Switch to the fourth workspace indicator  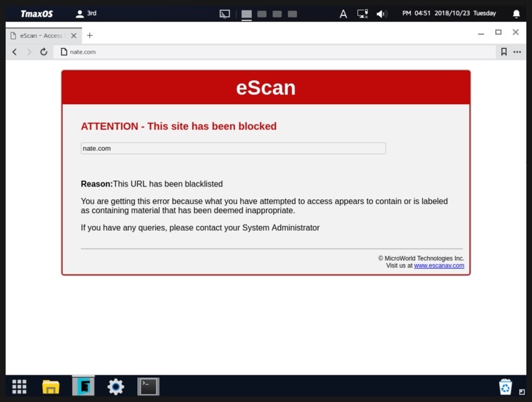coord(293,14)
